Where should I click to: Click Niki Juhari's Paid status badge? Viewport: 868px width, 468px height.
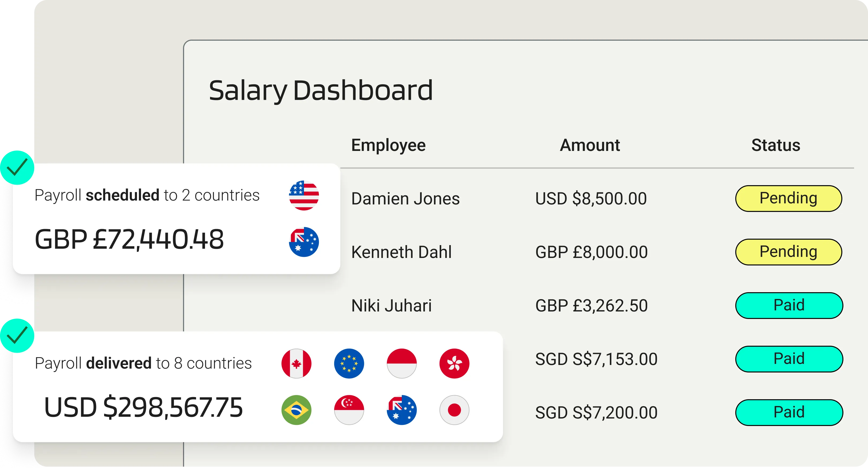tap(789, 306)
